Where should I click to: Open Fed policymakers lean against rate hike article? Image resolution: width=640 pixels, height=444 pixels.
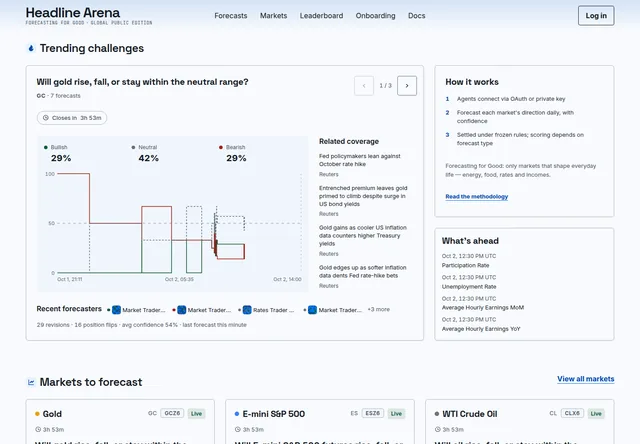(360, 160)
